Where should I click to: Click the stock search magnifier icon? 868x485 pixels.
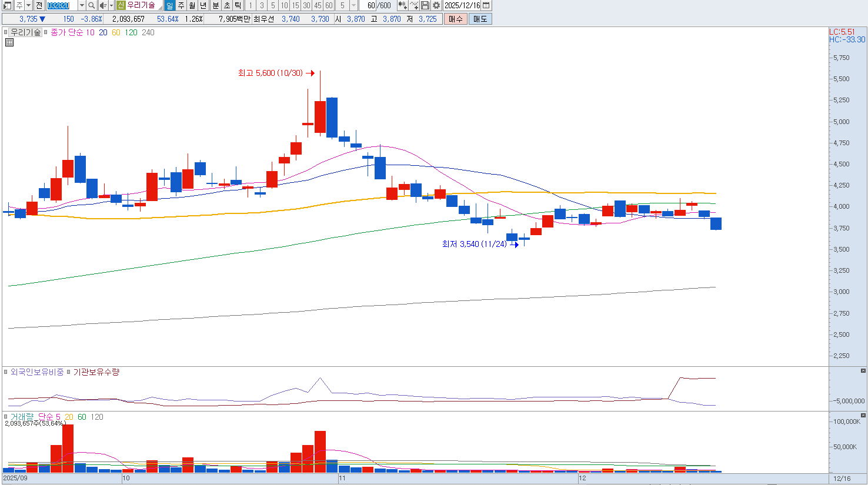click(x=92, y=5)
